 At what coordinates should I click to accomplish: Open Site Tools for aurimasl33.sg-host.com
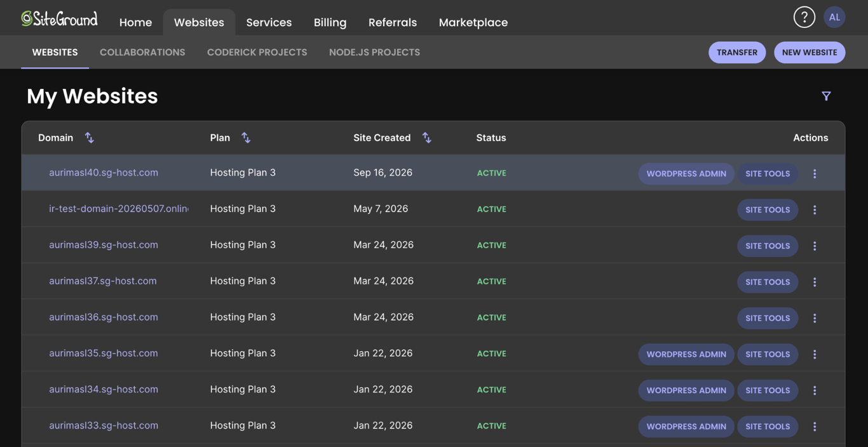(768, 427)
